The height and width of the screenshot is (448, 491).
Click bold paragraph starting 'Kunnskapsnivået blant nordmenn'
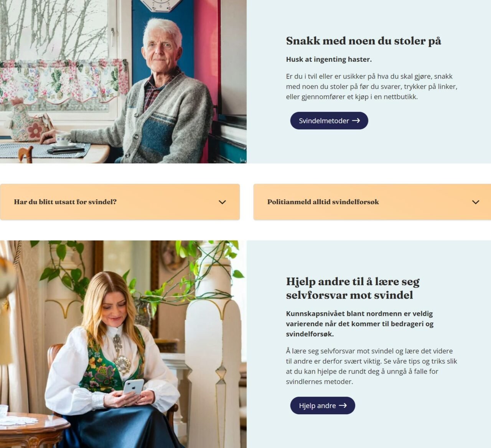tap(360, 324)
